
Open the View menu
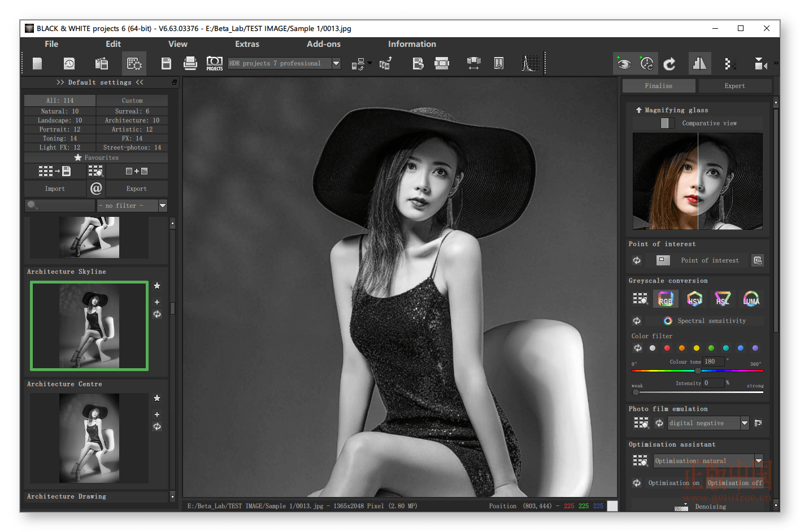click(x=177, y=44)
